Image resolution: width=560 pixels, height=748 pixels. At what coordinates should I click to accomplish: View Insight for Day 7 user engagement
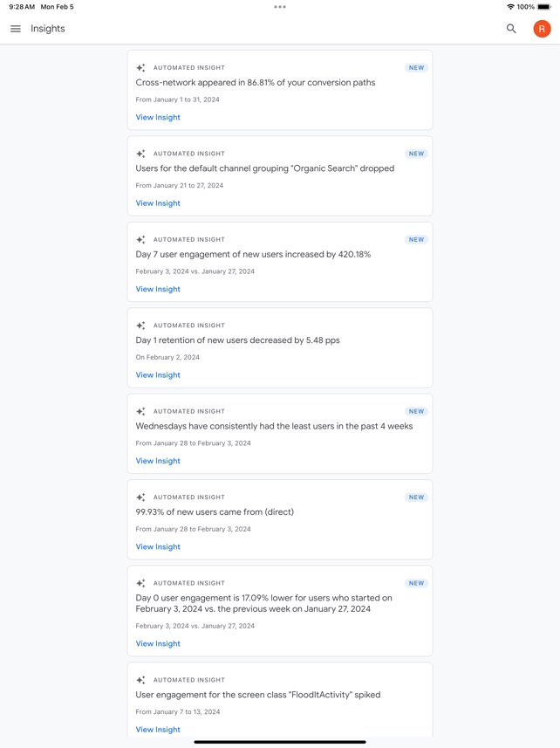pyautogui.click(x=158, y=289)
